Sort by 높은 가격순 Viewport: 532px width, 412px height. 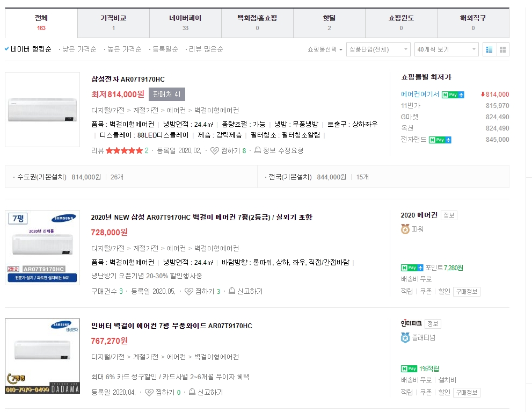[124, 49]
